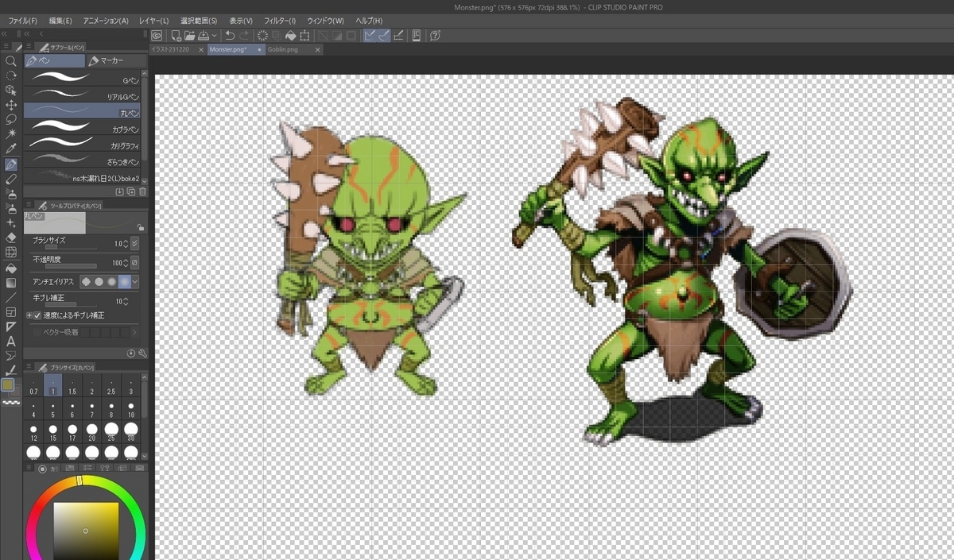The image size is (954, 560).
Task: Select no anti-aliasing option
Action: (x=86, y=282)
